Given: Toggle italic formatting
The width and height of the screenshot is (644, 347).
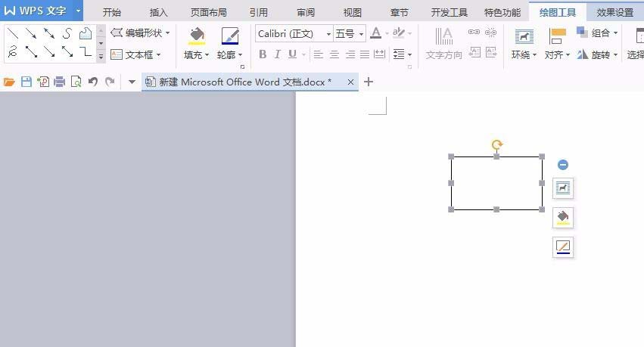Looking at the screenshot, I should pos(278,54).
